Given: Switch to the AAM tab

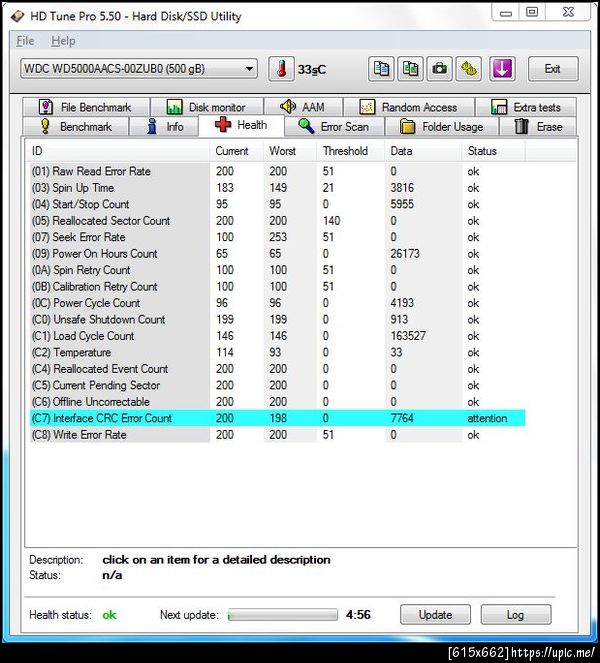Looking at the screenshot, I should click(x=303, y=107).
